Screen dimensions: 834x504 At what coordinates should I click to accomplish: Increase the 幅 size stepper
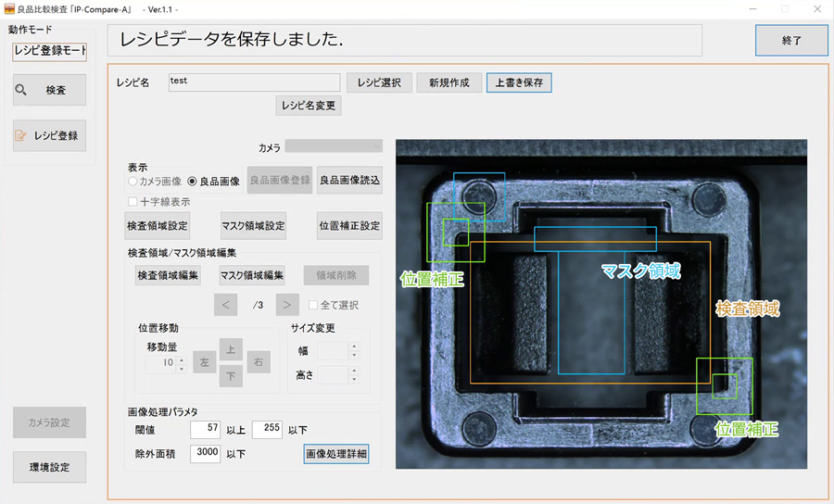tap(353, 347)
